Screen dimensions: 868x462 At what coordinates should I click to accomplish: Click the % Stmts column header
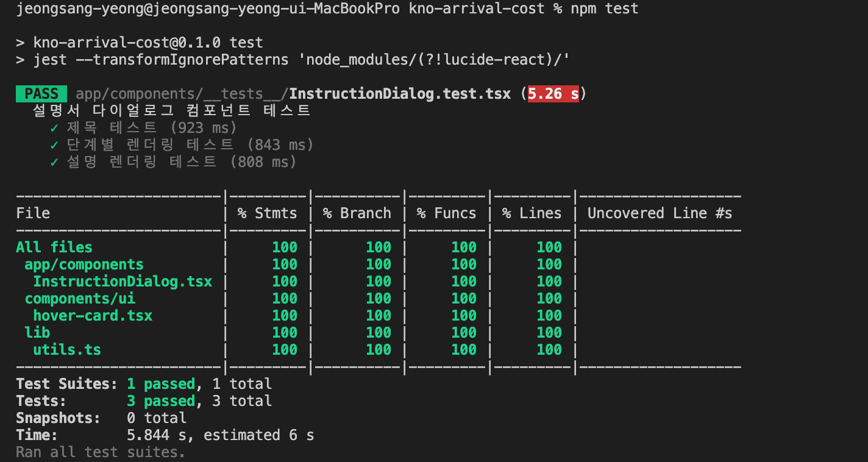(x=267, y=213)
